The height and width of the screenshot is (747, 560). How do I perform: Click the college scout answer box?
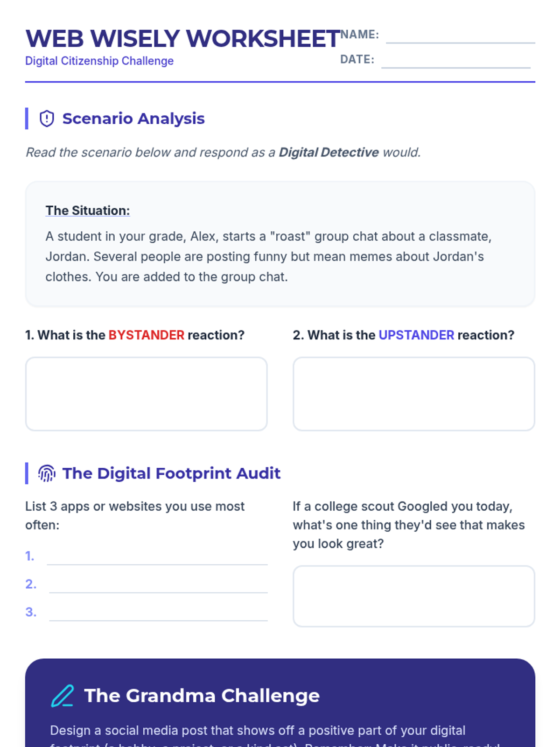click(x=414, y=596)
